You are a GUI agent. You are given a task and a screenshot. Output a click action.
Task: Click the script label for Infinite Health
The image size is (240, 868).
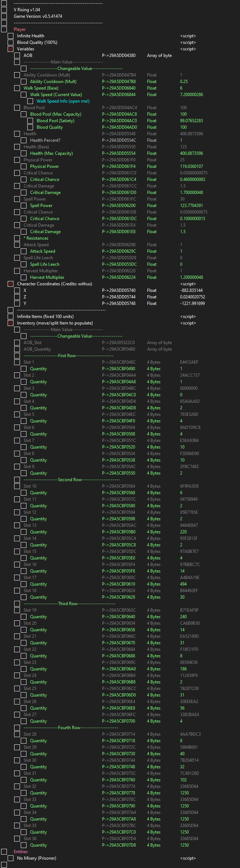[188, 36]
